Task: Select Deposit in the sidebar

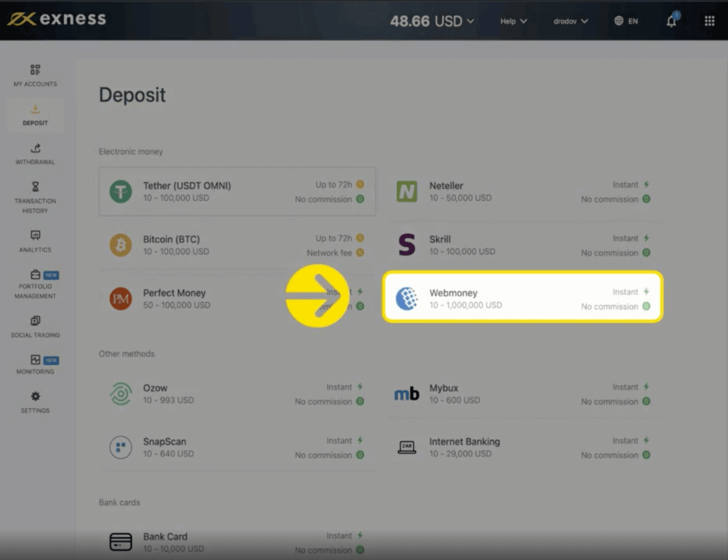Action: [x=35, y=115]
